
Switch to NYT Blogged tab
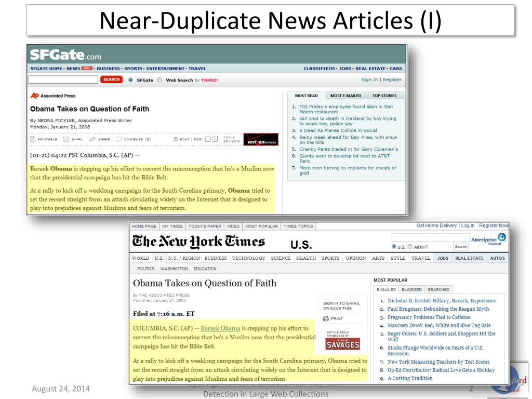(411, 289)
